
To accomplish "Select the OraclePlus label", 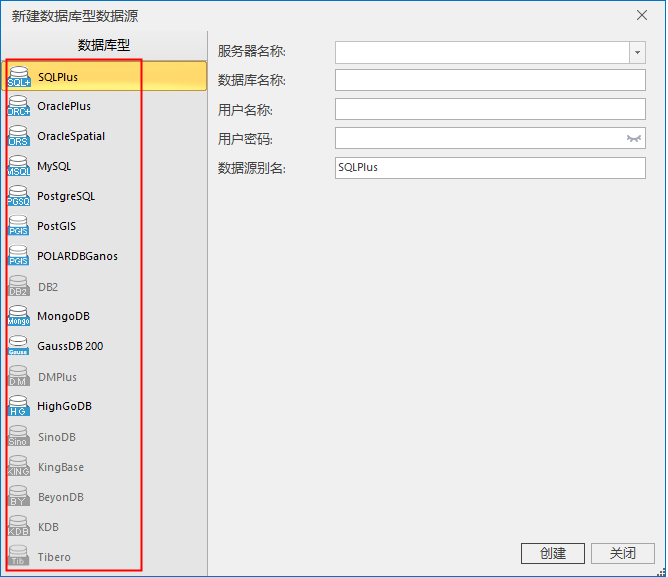I will [64, 106].
